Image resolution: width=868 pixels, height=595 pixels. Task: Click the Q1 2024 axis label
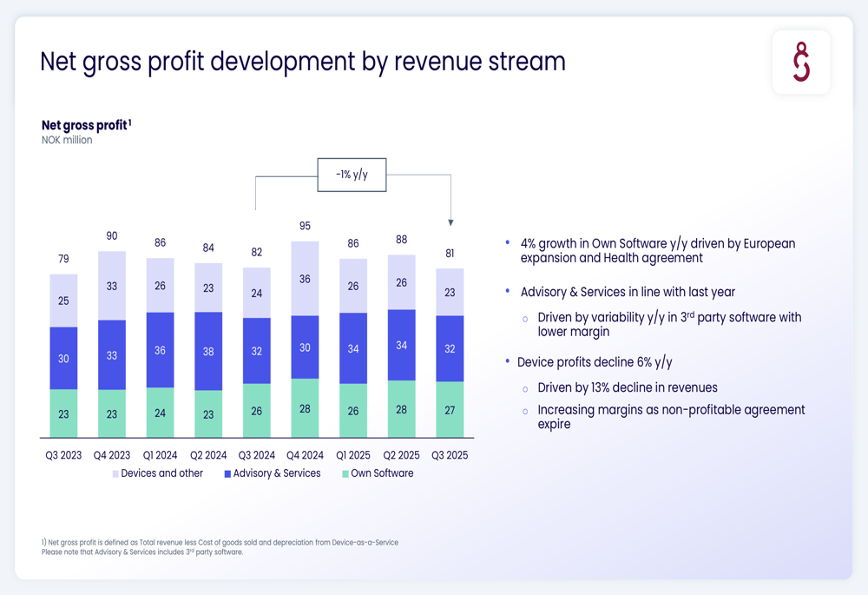coord(160,455)
